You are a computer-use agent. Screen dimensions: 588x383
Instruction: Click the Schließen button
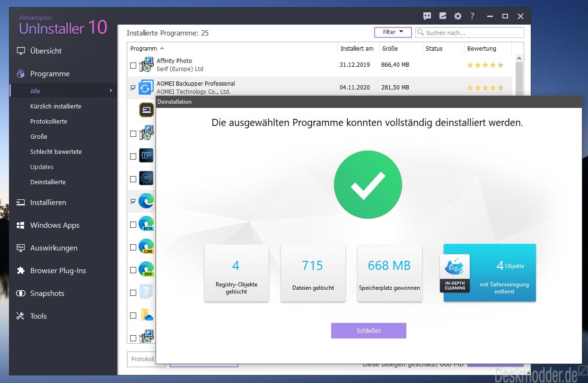click(x=369, y=330)
